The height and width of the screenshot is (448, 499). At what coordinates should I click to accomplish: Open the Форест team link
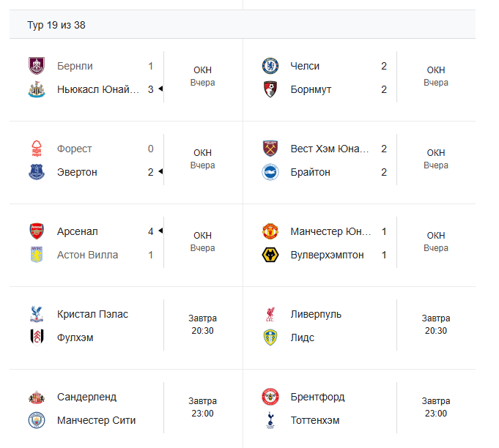(x=75, y=149)
